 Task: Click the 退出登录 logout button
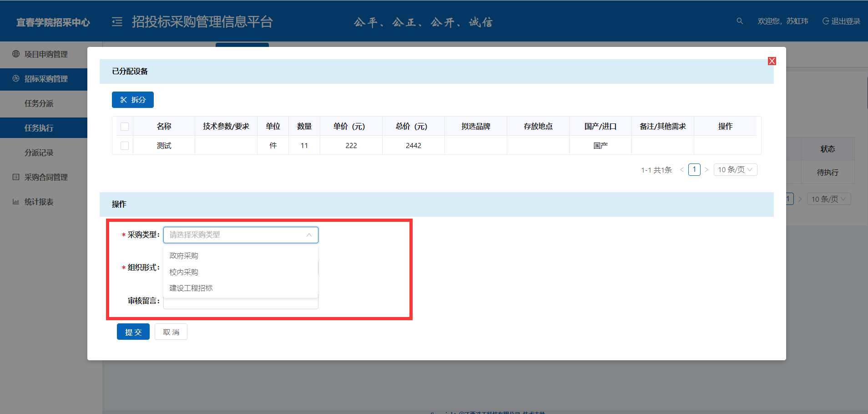click(841, 21)
